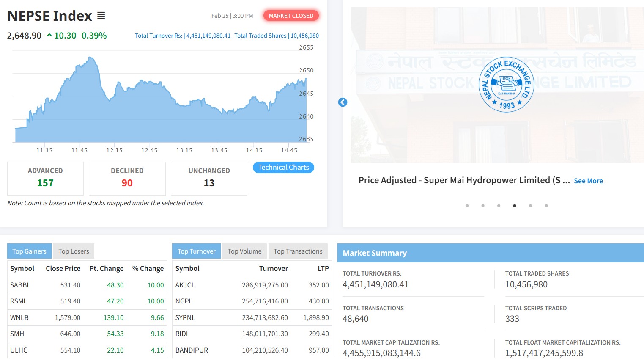Select the first carousel dot

point(467,206)
